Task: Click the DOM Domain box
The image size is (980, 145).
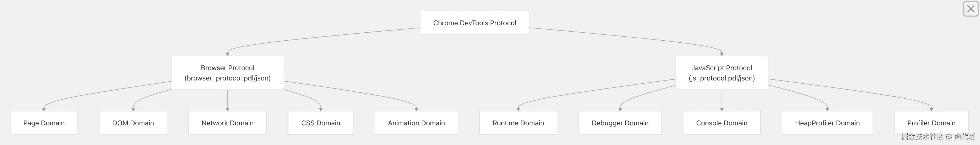Action: coord(133,123)
